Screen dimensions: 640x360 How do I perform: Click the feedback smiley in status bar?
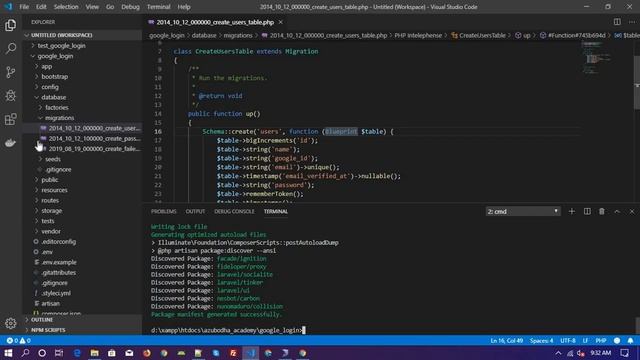click(617, 340)
